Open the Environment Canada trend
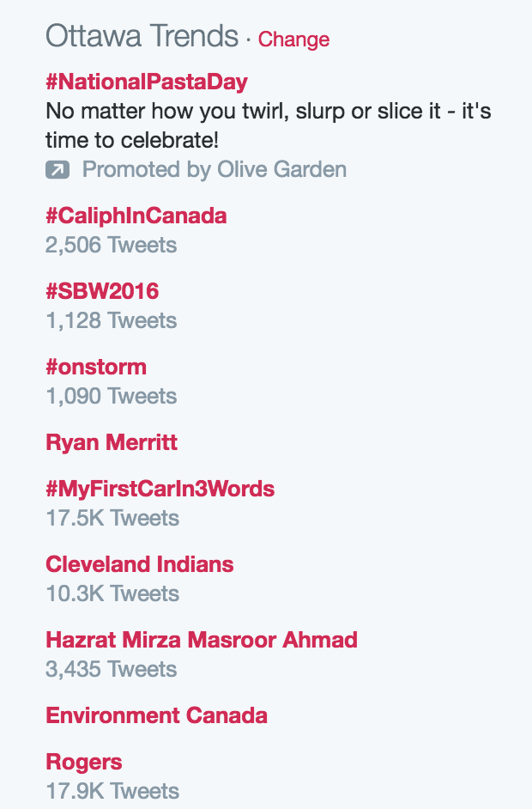532x809 pixels. pyautogui.click(x=156, y=715)
